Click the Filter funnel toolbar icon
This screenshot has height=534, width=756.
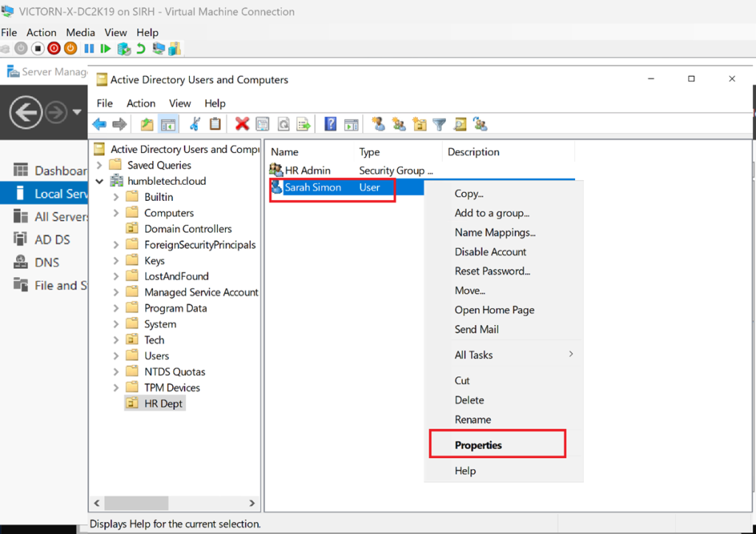(439, 125)
